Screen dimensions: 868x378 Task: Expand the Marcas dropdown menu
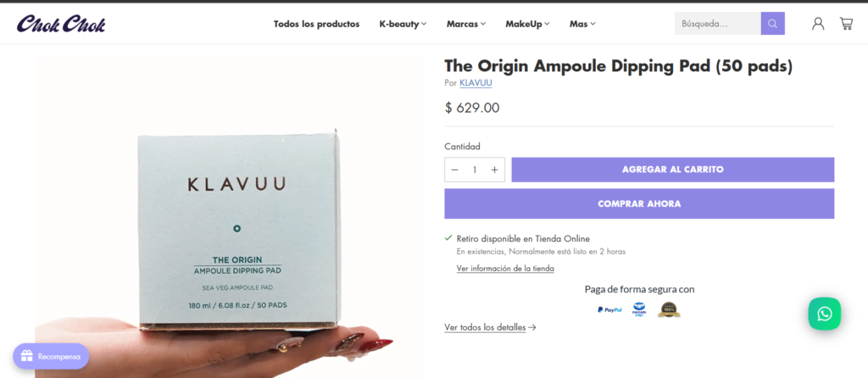point(466,24)
